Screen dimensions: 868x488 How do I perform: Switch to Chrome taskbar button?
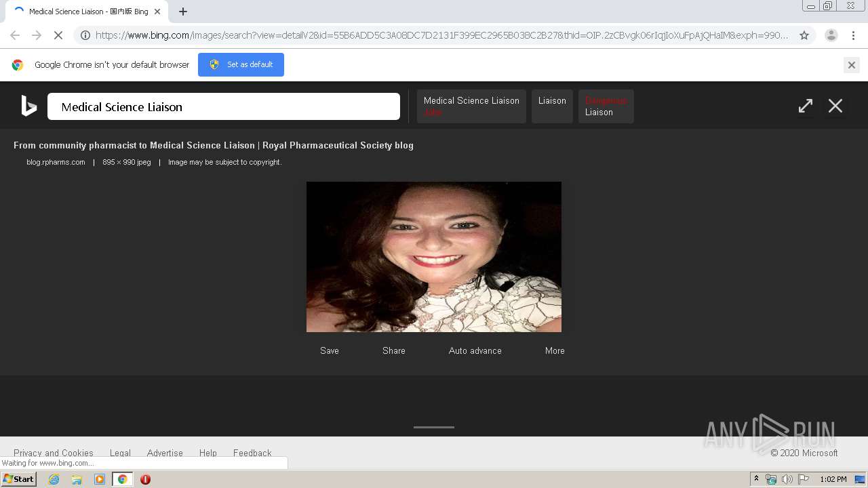pyautogui.click(x=122, y=479)
